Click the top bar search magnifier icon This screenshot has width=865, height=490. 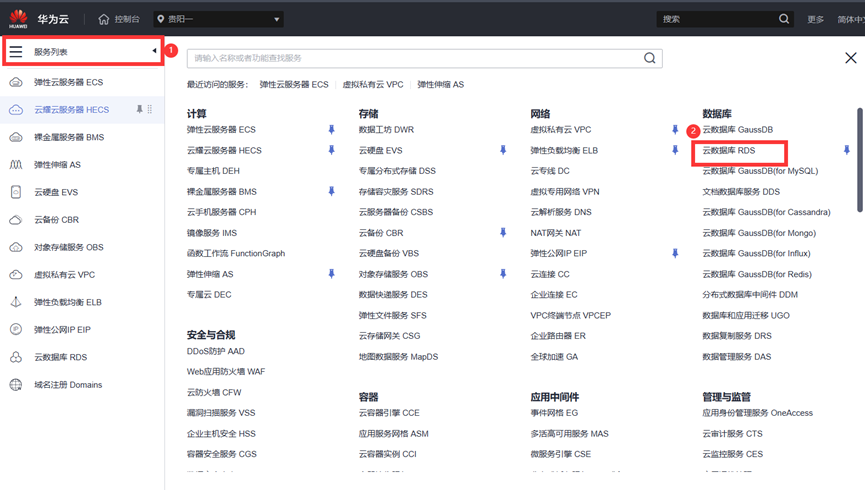pyautogui.click(x=784, y=19)
